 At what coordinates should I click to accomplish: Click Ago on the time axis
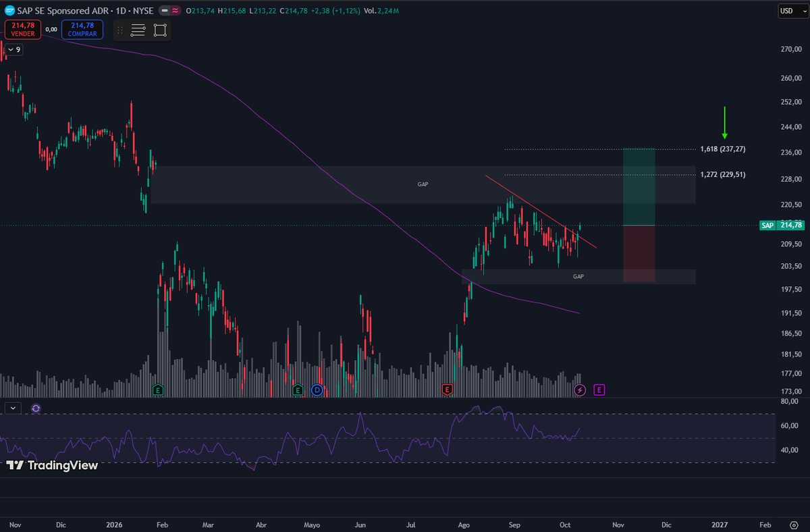pyautogui.click(x=464, y=525)
